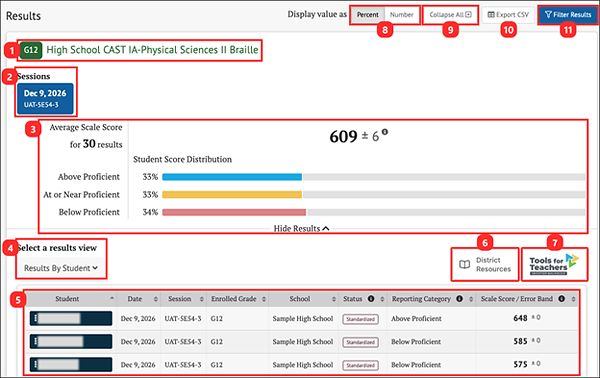Click the table icon in Export CSV
Screen dimensions: 600x378
click(x=491, y=15)
